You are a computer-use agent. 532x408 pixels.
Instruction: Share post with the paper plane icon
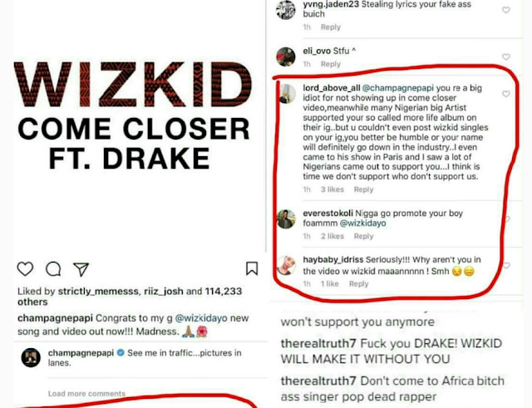pos(81,269)
